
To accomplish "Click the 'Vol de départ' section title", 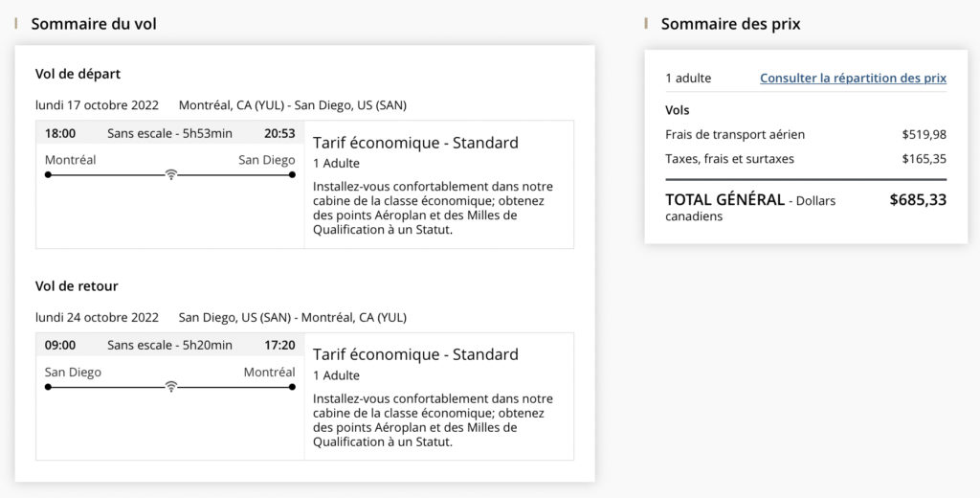I will coord(78,74).
